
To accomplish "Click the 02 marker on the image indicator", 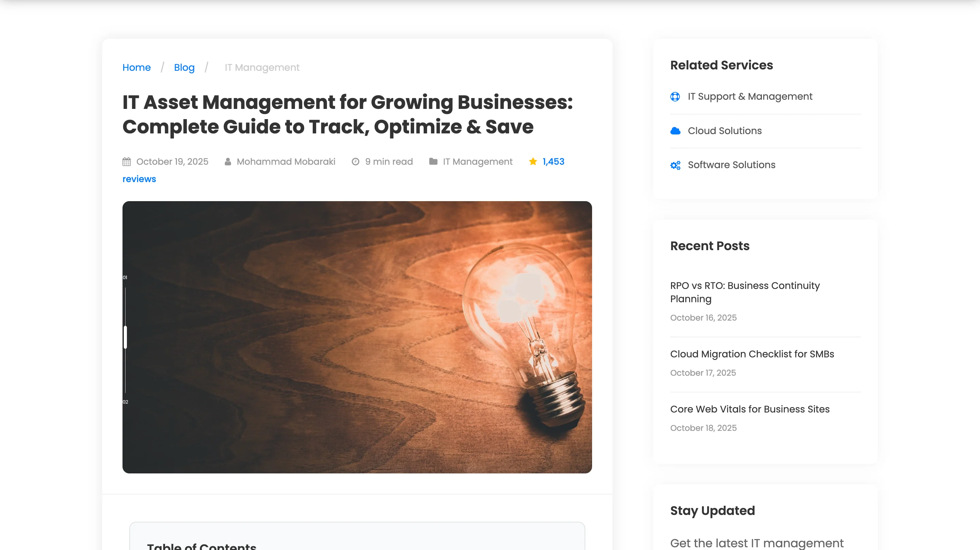I will [x=125, y=402].
